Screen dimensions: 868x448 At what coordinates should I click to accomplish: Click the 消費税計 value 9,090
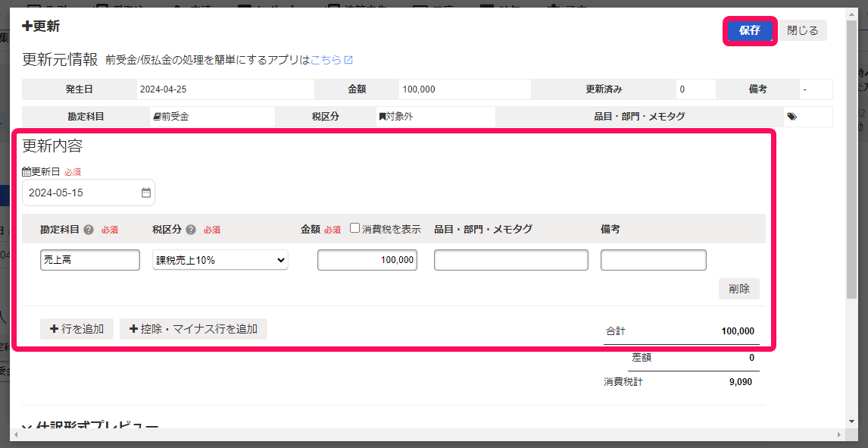pyautogui.click(x=742, y=381)
